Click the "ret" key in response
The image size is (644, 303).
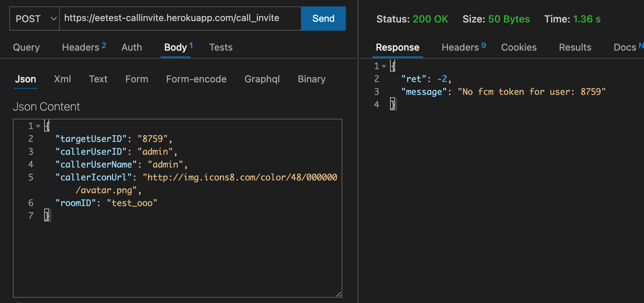pyautogui.click(x=414, y=79)
